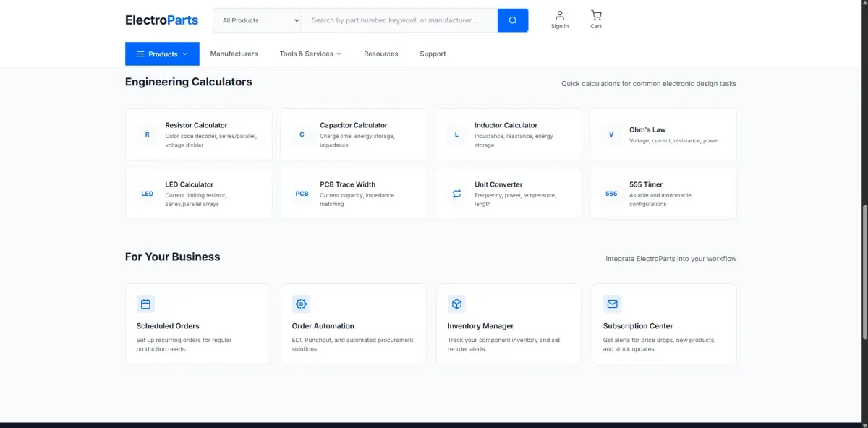The width and height of the screenshot is (868, 428).
Task: Click the Subscription Center envelope icon
Action: point(612,304)
